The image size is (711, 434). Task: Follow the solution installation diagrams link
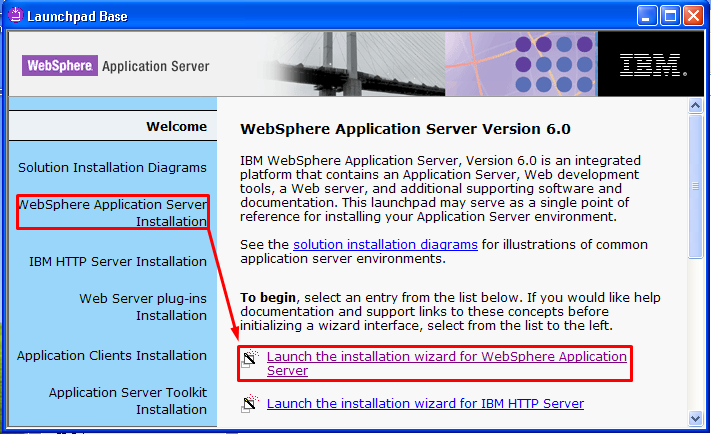click(385, 244)
